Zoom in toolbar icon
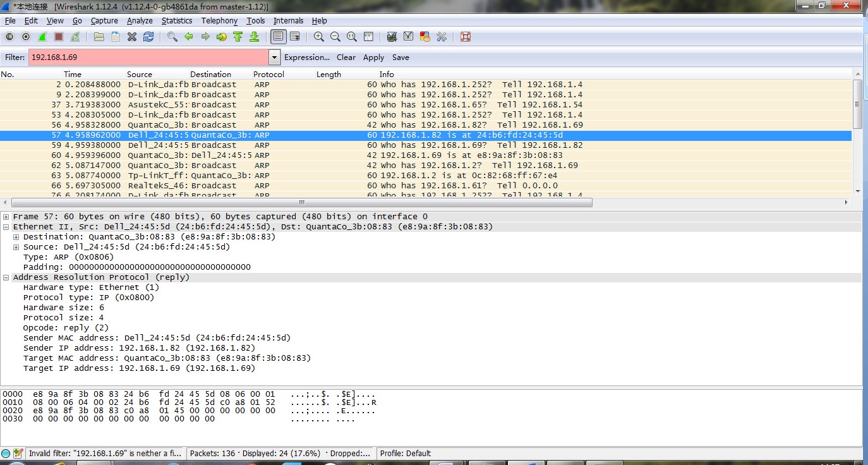The height and width of the screenshot is (465, 868). (x=319, y=37)
